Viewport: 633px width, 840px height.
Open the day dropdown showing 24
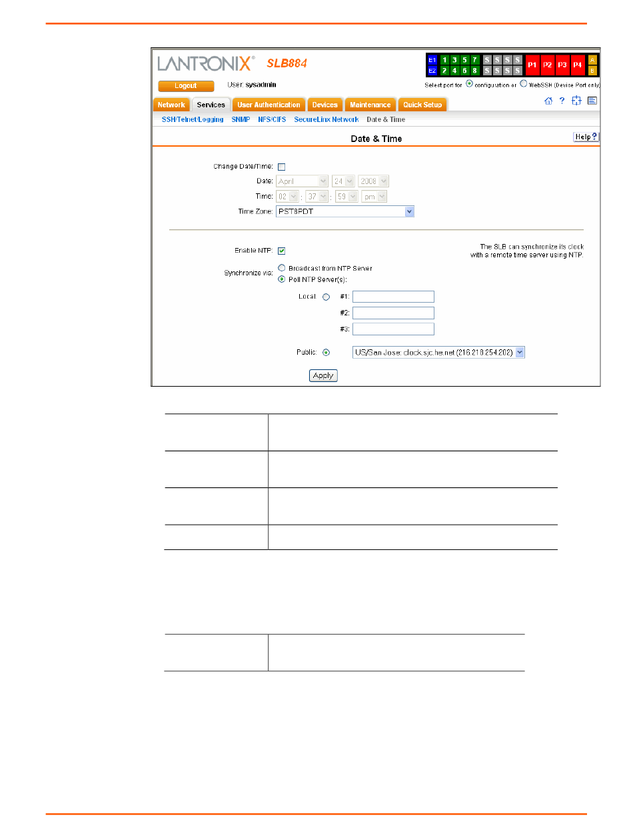click(344, 181)
